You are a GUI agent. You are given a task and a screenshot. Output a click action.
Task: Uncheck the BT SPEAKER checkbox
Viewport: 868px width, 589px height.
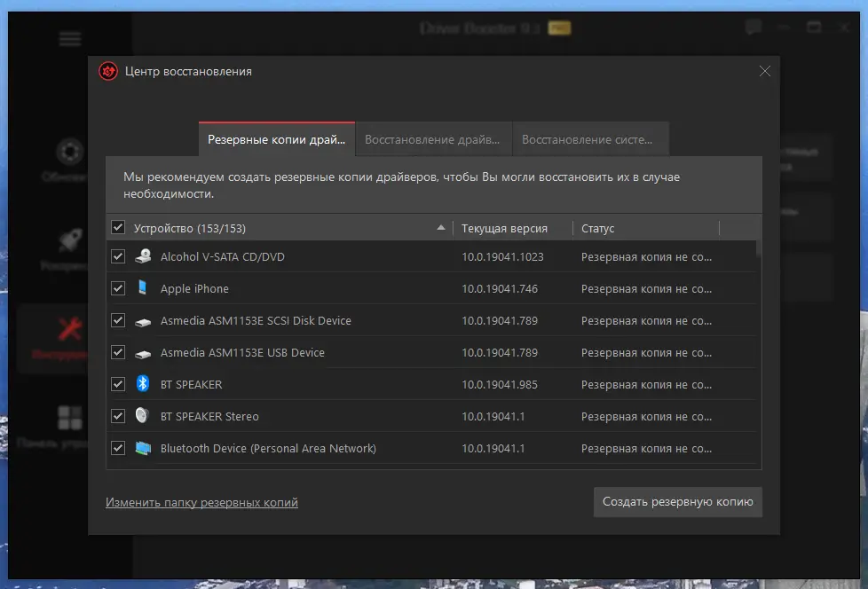[118, 384]
